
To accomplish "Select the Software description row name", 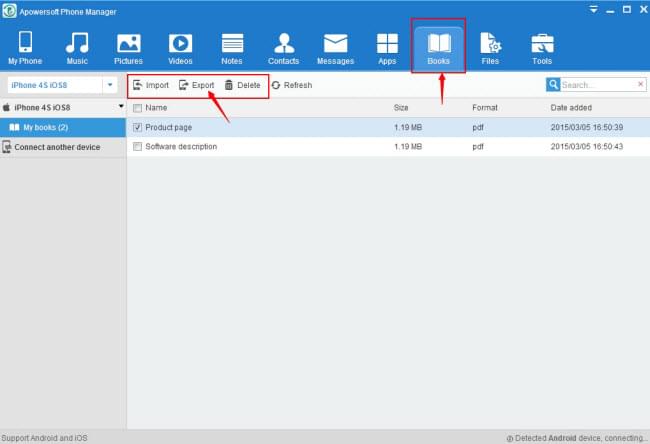I will [x=181, y=146].
